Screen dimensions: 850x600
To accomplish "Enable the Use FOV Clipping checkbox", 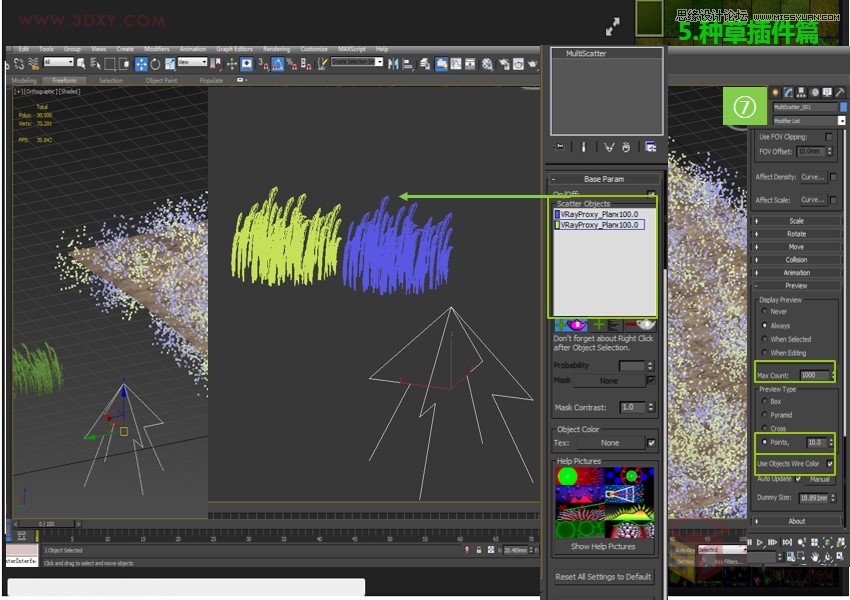I will pos(829,136).
